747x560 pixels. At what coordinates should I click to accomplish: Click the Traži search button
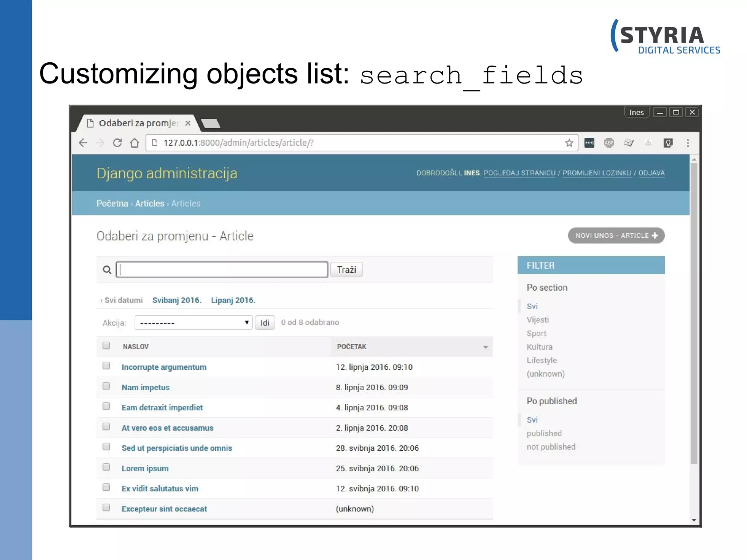click(x=347, y=269)
